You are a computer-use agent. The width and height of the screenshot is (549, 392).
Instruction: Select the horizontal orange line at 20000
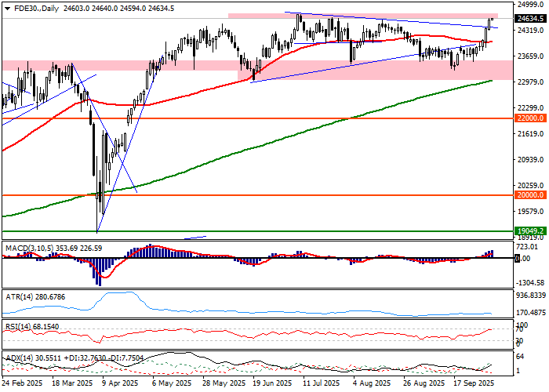point(235,195)
